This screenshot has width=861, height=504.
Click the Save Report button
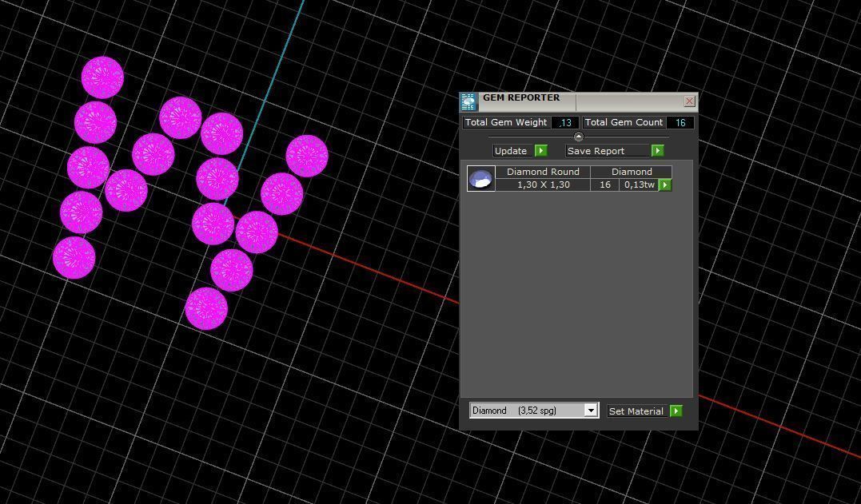point(608,151)
